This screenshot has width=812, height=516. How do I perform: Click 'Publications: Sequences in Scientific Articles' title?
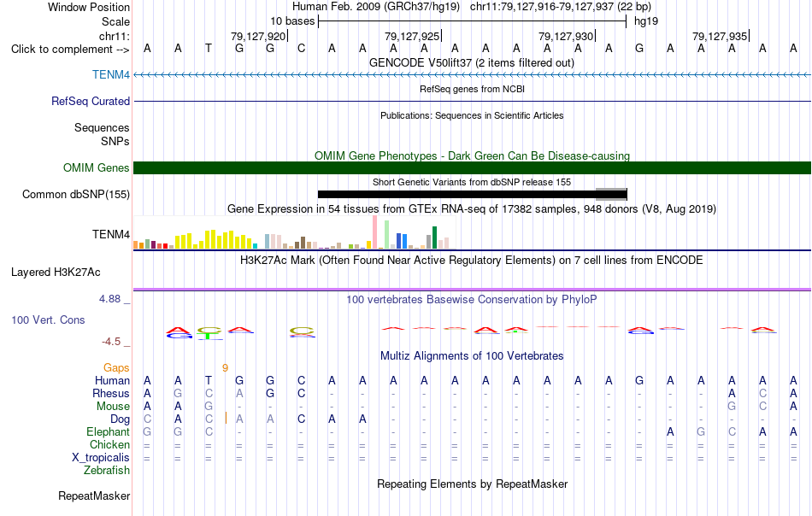(x=472, y=115)
